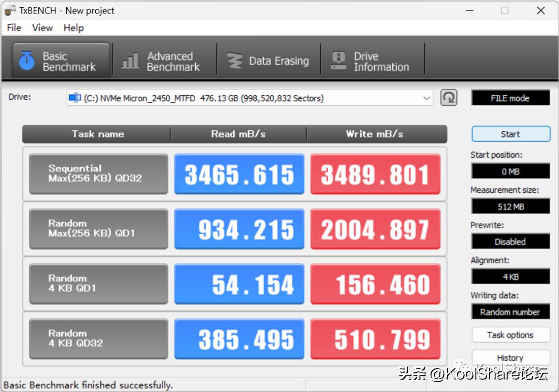Open the Measurement size selector showing 512 MB
Image resolution: width=559 pixels, height=392 pixels.
[x=510, y=206]
